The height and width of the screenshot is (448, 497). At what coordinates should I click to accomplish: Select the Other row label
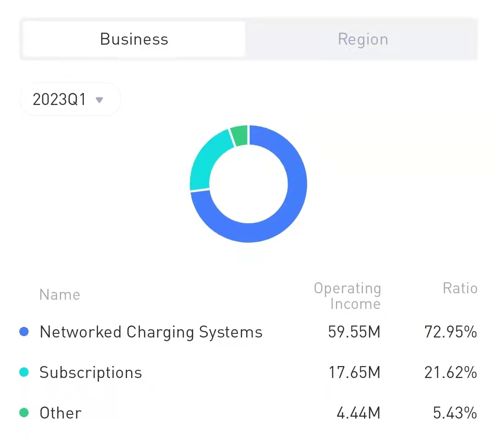coord(60,413)
